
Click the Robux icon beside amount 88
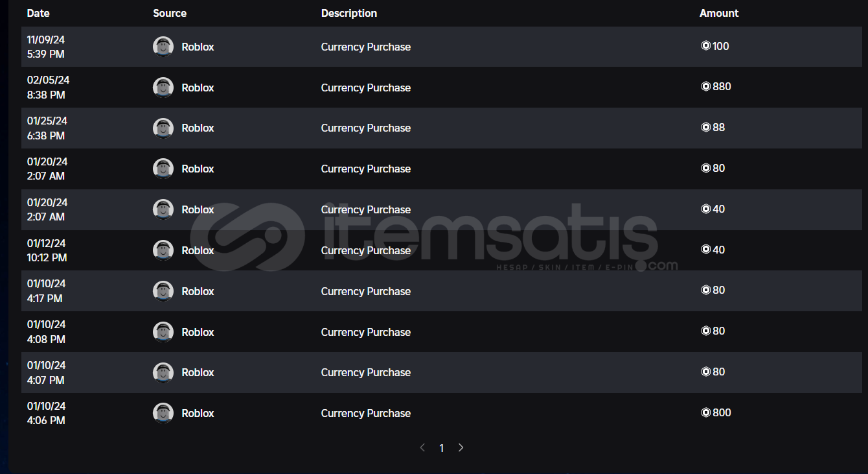pos(706,127)
